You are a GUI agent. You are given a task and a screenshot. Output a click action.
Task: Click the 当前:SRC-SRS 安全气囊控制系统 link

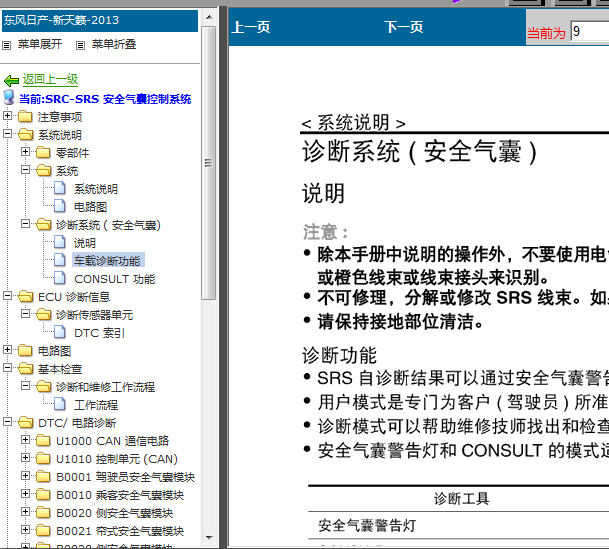coord(105,99)
